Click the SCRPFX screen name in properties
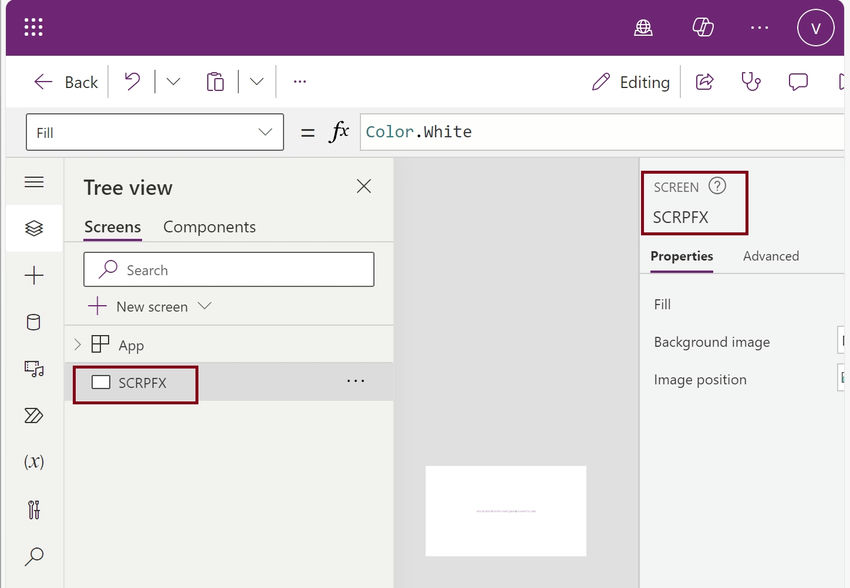 680,217
